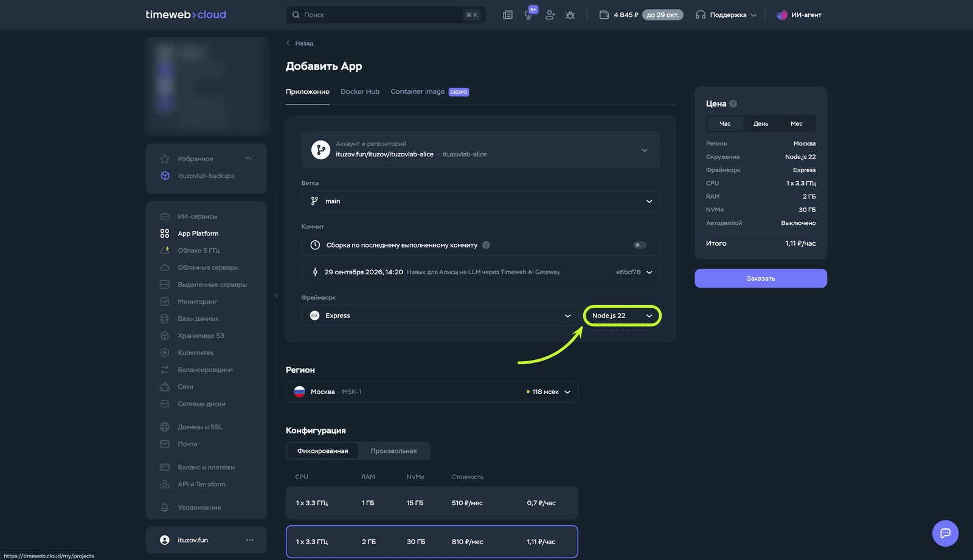Click the Поиск search field
The image size is (973, 560).
[386, 15]
